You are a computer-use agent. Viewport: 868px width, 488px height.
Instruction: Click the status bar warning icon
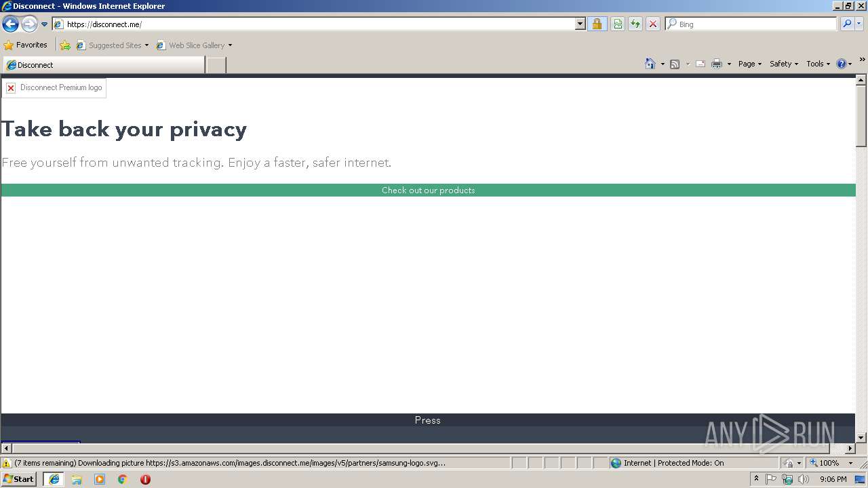pos(7,464)
